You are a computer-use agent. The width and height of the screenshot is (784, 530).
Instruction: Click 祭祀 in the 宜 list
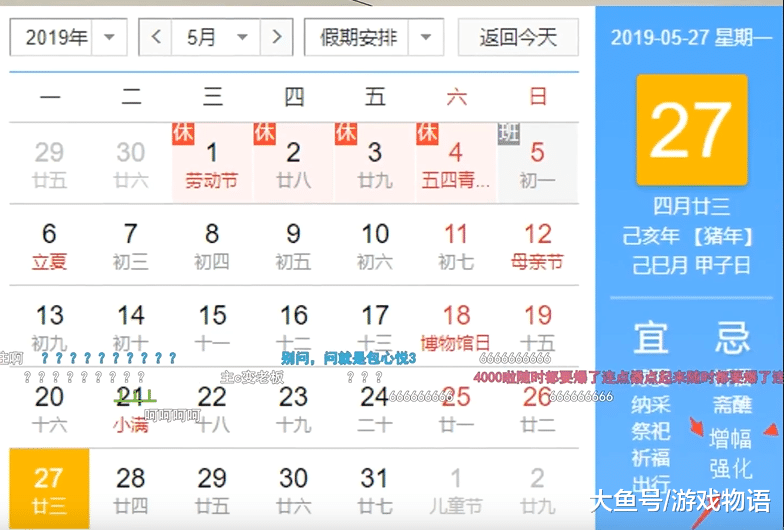[x=650, y=431]
